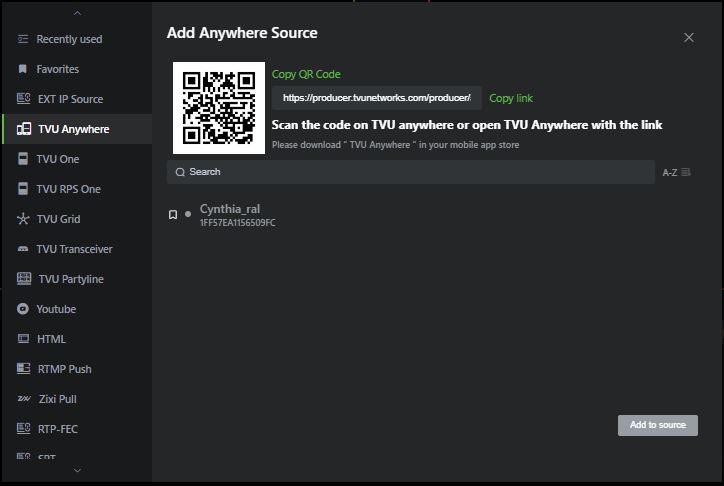The height and width of the screenshot is (486, 724).
Task: Select the TVU Anywhere source type
Action: [x=77, y=129]
